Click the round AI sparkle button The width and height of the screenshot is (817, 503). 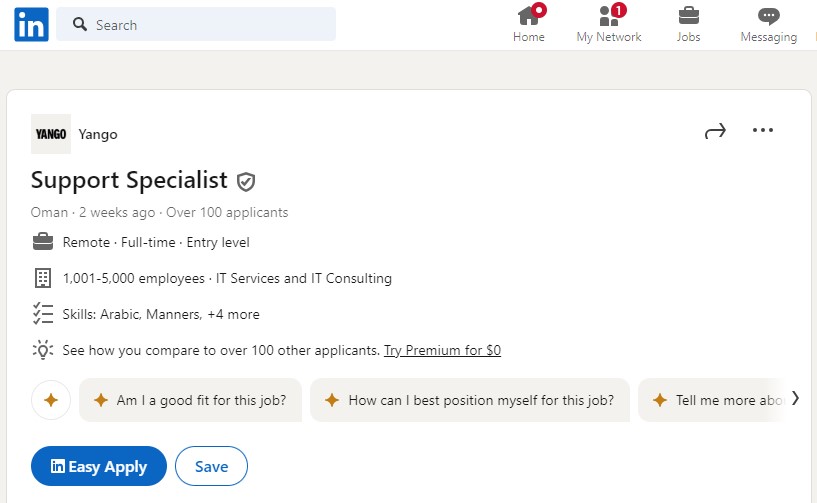coord(51,400)
